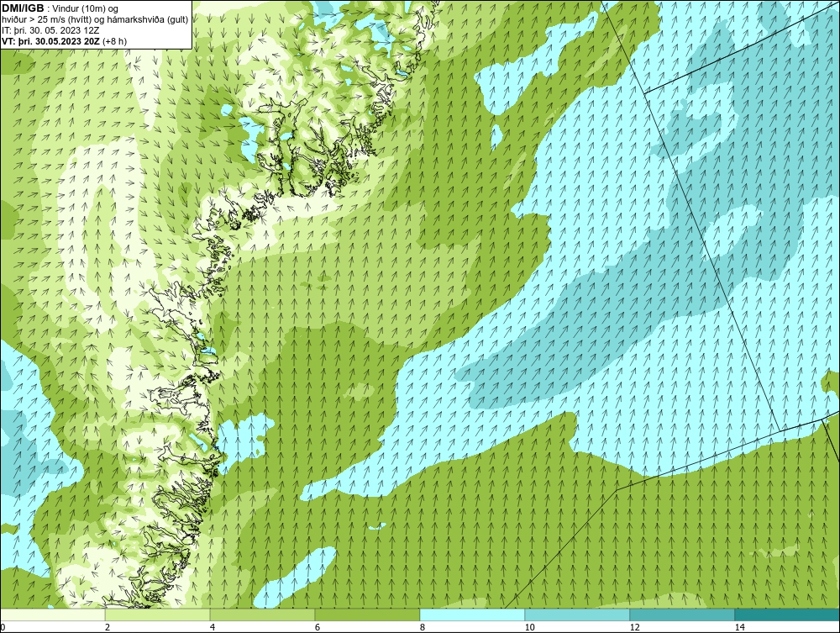Click the legend label '6'
This screenshot has width=840, height=633.
click(318, 627)
